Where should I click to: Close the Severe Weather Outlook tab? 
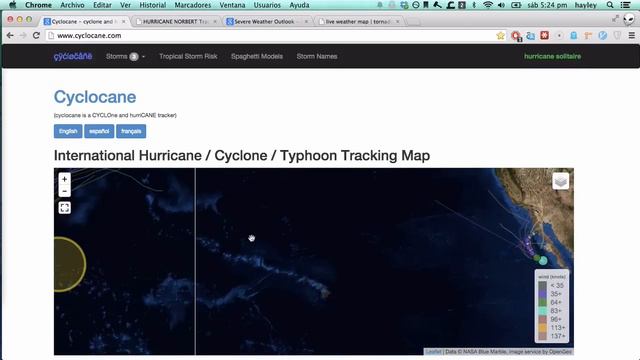[x=307, y=21]
